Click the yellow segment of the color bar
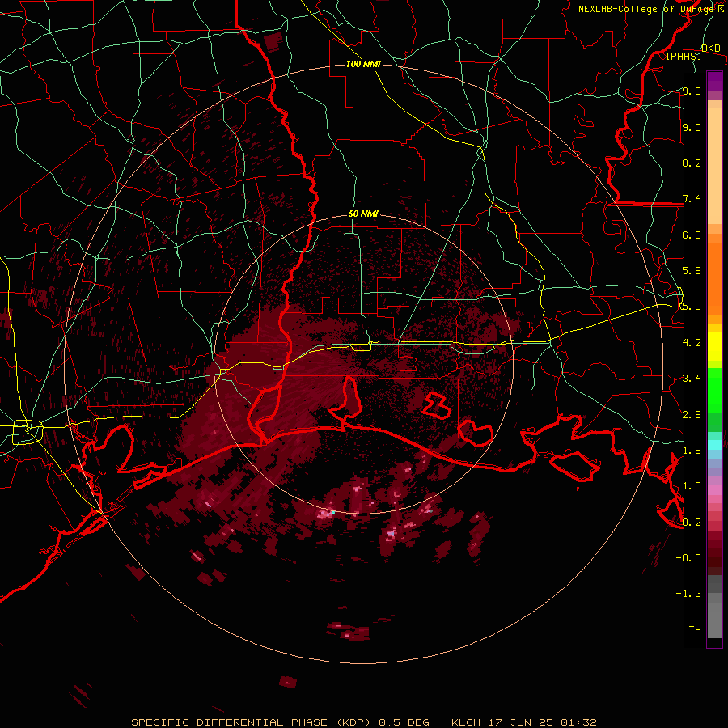 [x=714, y=346]
